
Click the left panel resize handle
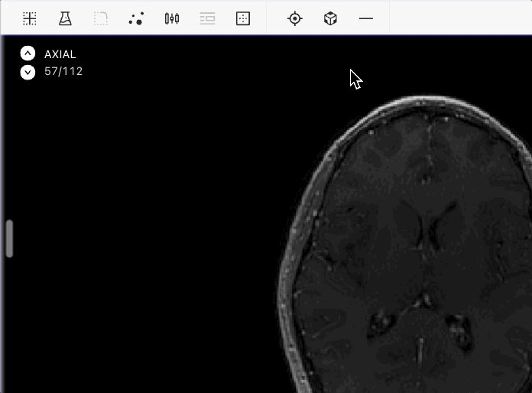pos(9,239)
